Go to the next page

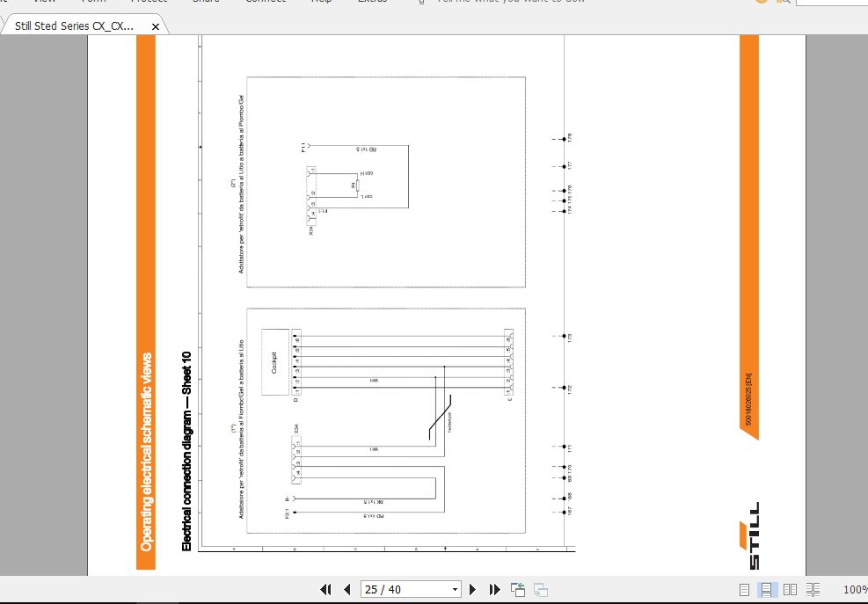(x=473, y=590)
